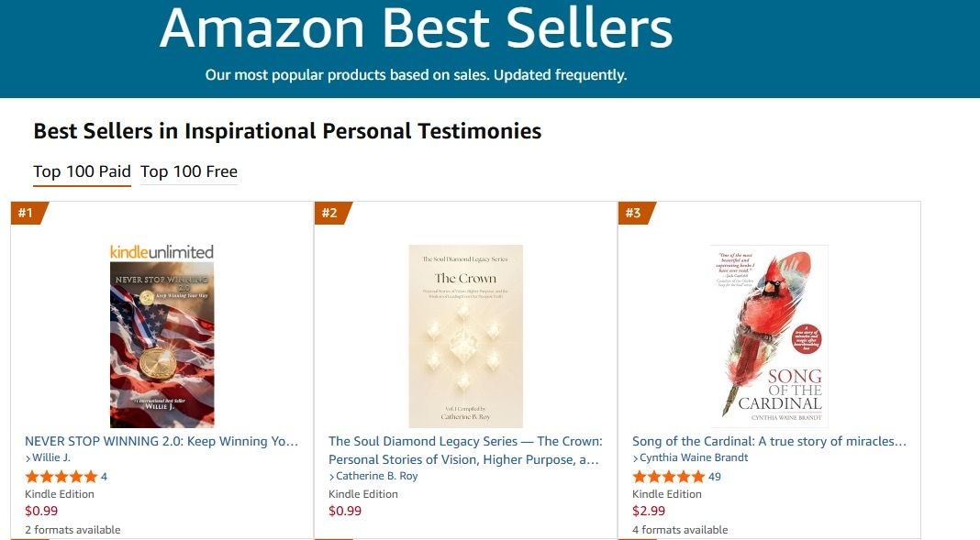Expand the 4 formats available option
980x540 pixels.
[x=680, y=530]
